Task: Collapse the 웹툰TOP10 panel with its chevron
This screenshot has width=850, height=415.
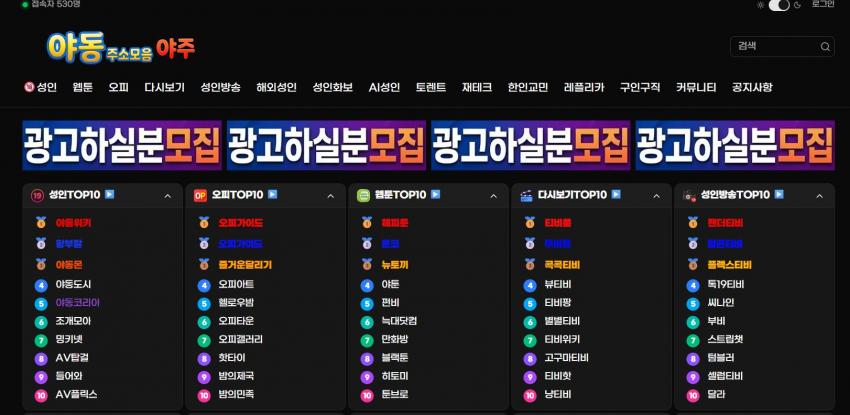Action: 493,197
